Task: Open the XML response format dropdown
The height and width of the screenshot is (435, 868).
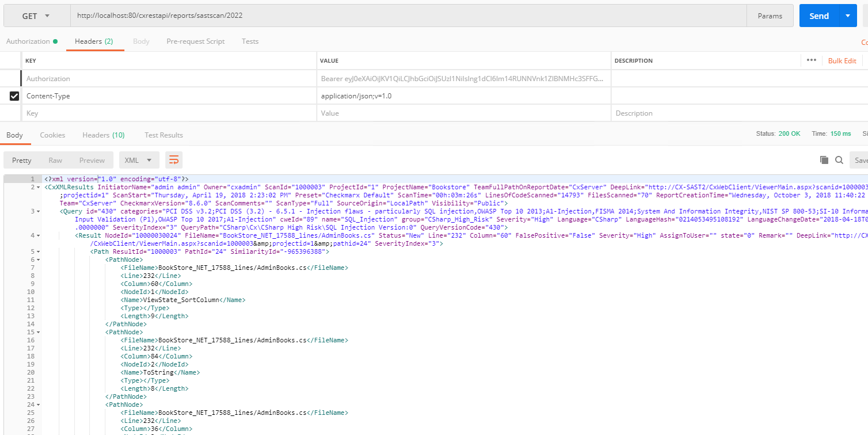Action: [x=139, y=160]
